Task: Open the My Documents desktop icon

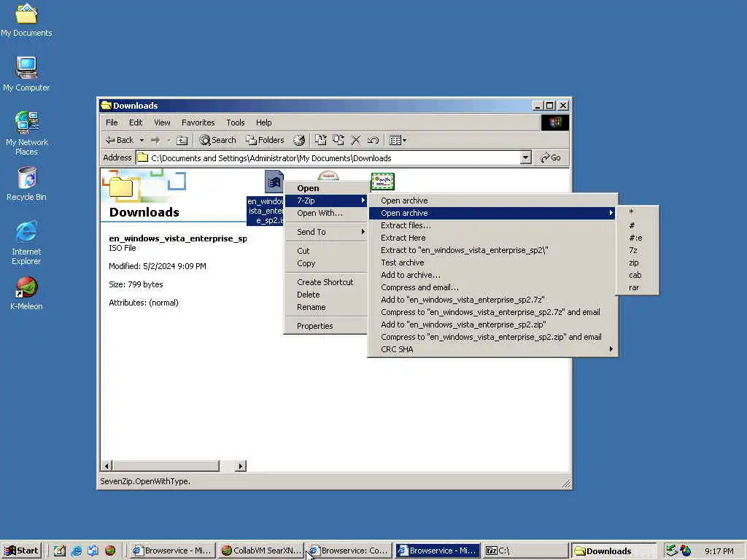Action: click(x=26, y=20)
